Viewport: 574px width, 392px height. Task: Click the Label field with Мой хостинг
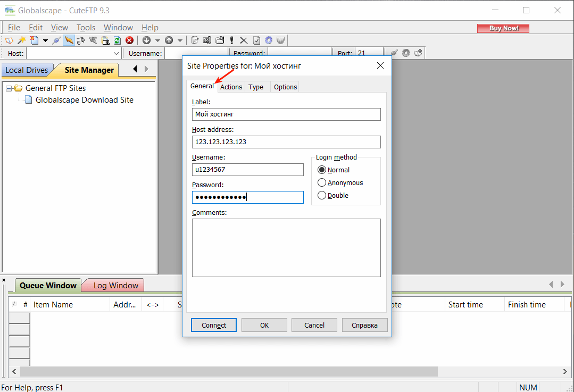[286, 114]
